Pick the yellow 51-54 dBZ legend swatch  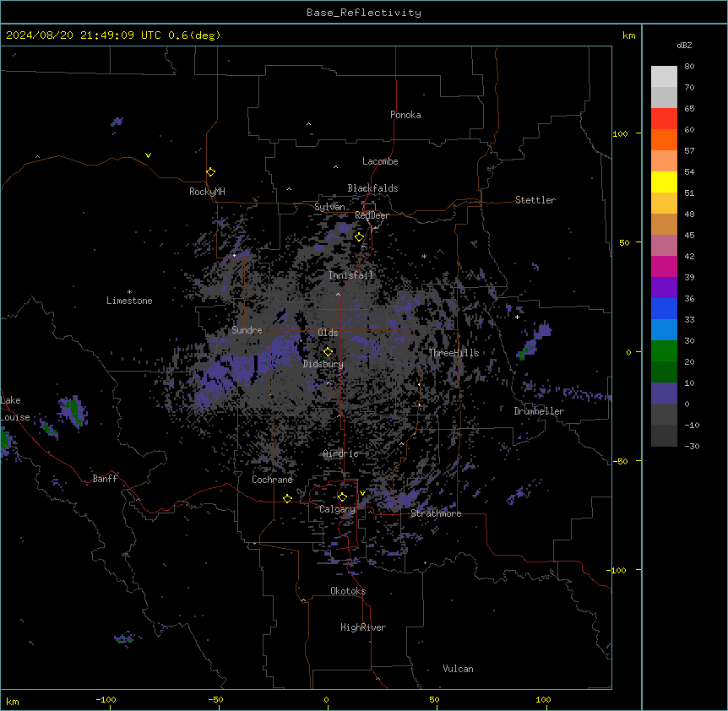pos(664,182)
